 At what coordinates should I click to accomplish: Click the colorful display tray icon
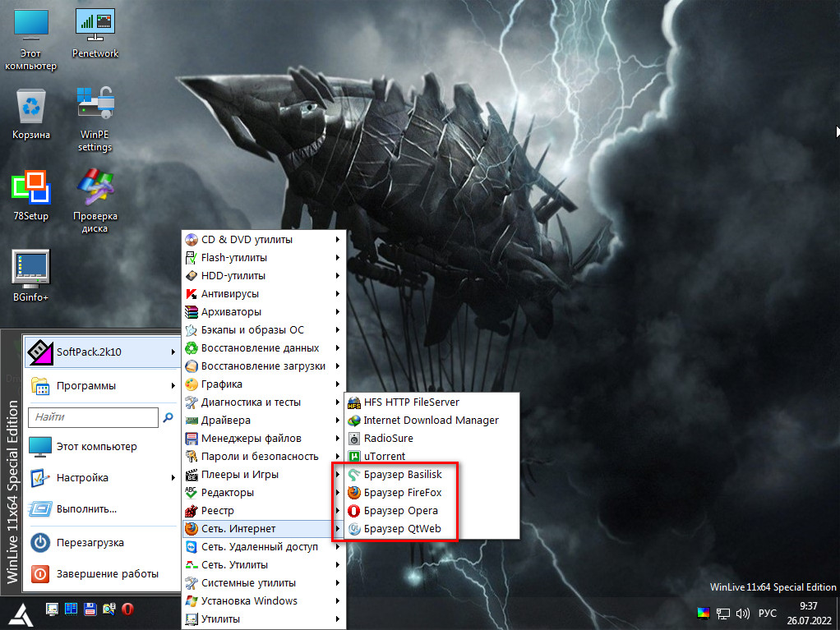(x=704, y=614)
